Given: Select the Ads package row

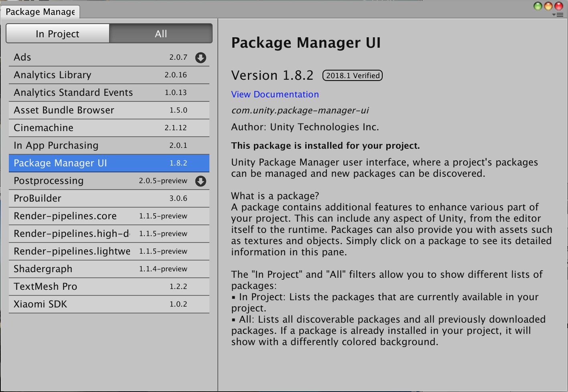Looking at the screenshot, I should 109,57.
